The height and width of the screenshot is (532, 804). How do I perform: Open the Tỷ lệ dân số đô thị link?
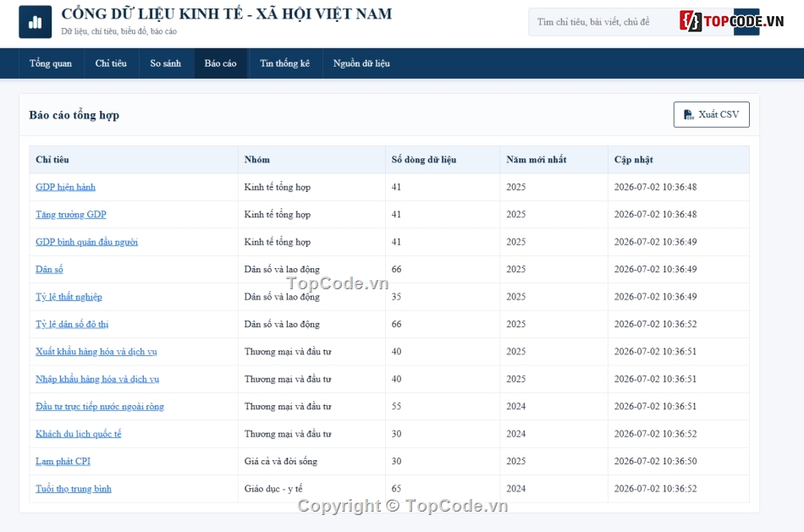pyautogui.click(x=72, y=324)
